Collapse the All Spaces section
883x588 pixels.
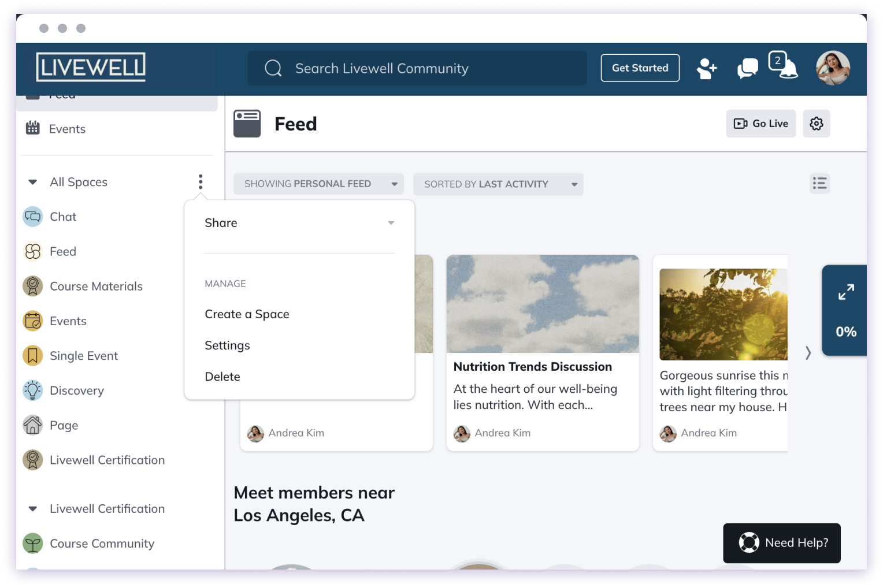(32, 181)
